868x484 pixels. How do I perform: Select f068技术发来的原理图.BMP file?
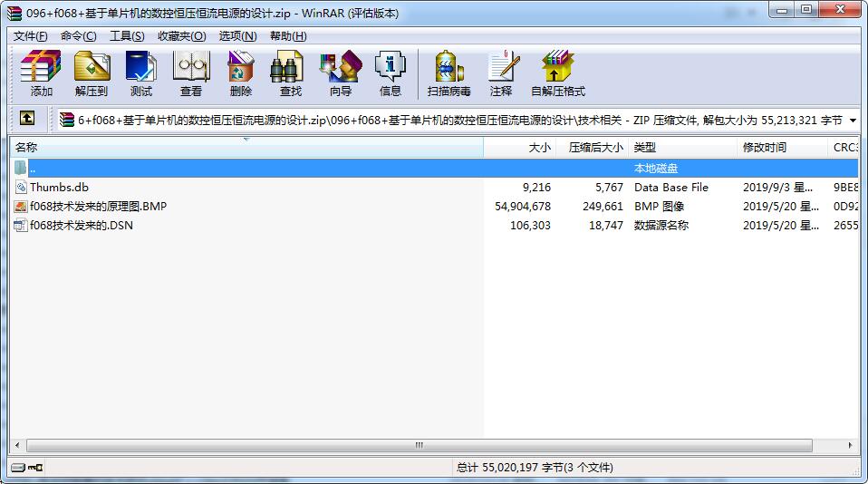99,206
